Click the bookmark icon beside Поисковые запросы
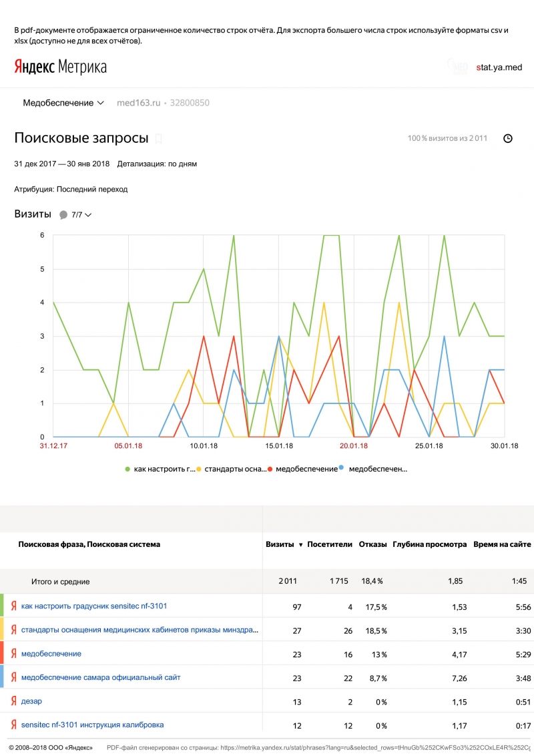 pos(158,139)
